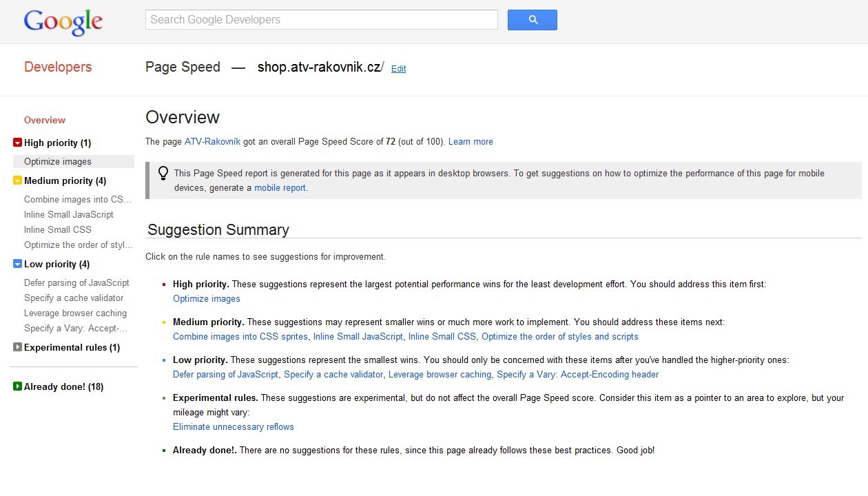Click Specify a cache validator summary link
This screenshot has width=868, height=496.
point(333,374)
